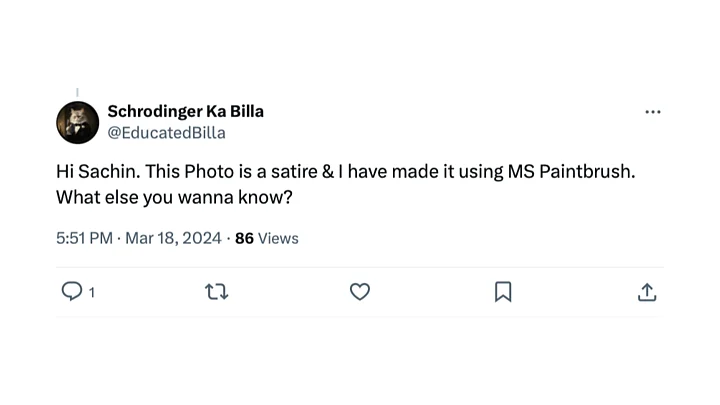
Task: Click the cat profile avatar
Action: pos(77,122)
